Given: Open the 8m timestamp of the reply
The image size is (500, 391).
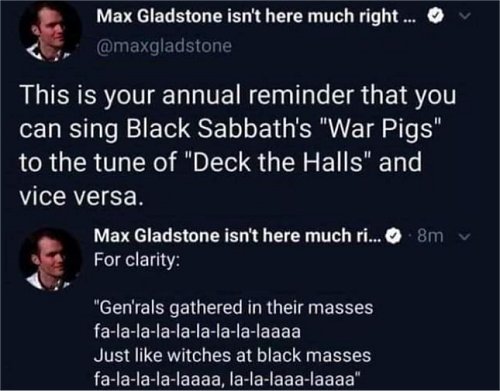Looking at the screenshot, I should pos(430,236).
